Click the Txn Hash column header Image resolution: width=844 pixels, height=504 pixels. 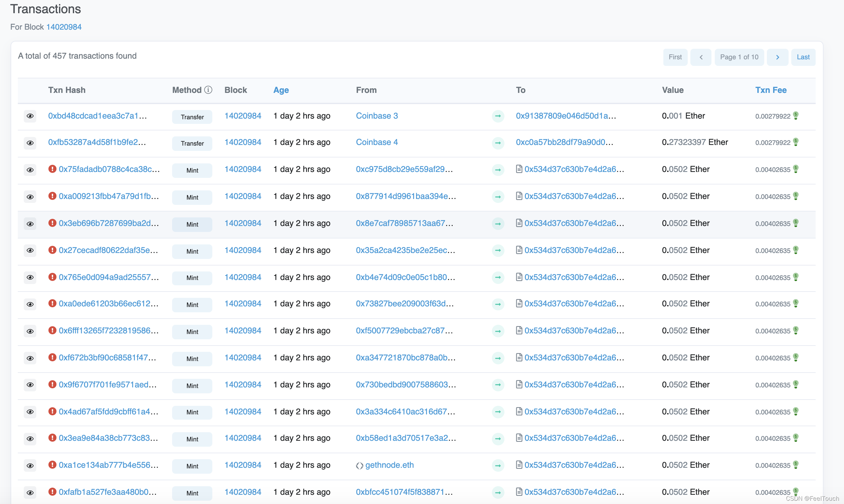click(67, 90)
